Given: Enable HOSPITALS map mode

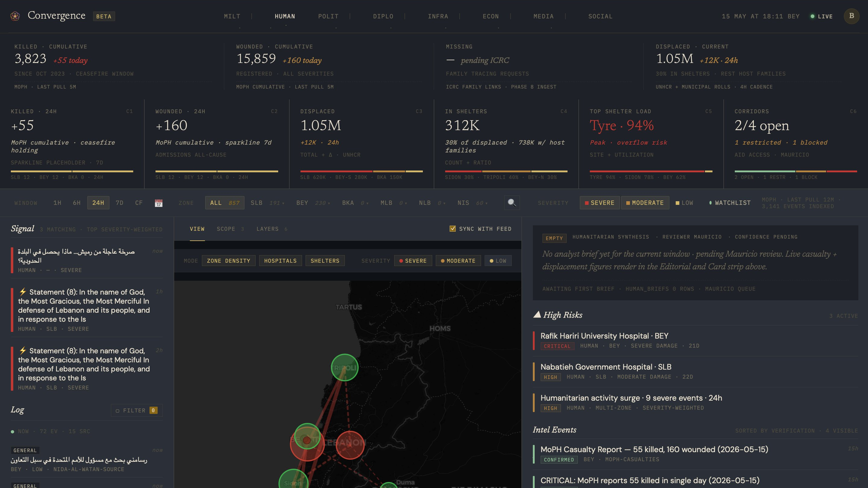Looking at the screenshot, I should tap(280, 261).
